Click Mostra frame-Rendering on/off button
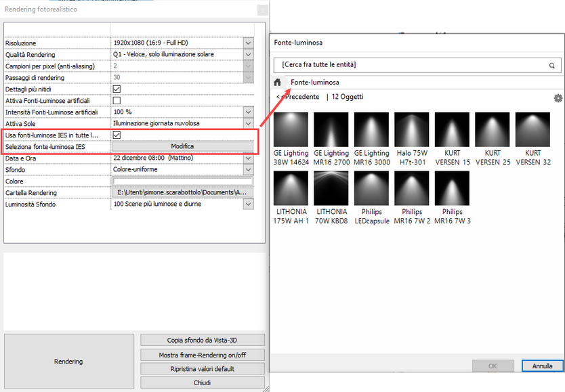The width and height of the screenshot is (565, 392). click(203, 355)
